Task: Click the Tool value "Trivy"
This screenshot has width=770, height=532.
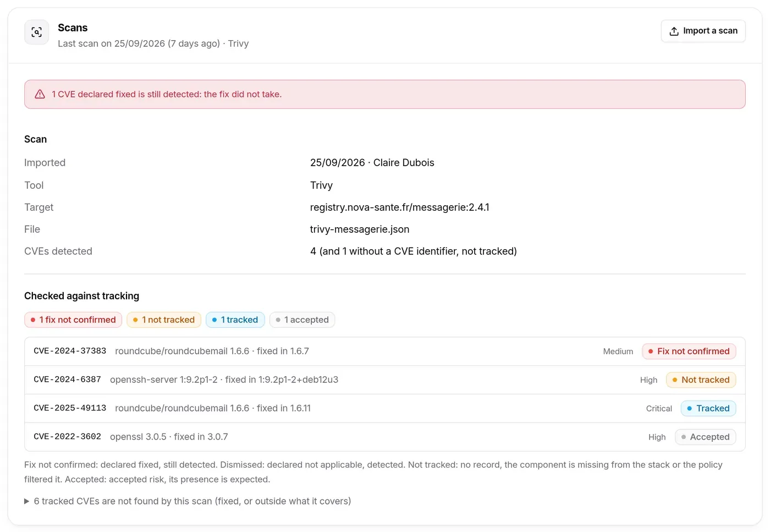Action: click(321, 185)
